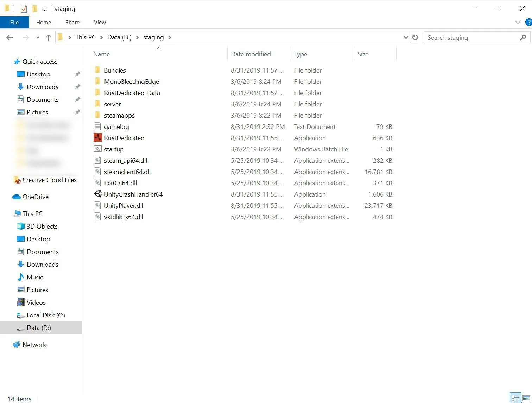Viewport: 532px width, 403px height.
Task: Click Properties quick access toolbar icon
Action: click(x=24, y=9)
